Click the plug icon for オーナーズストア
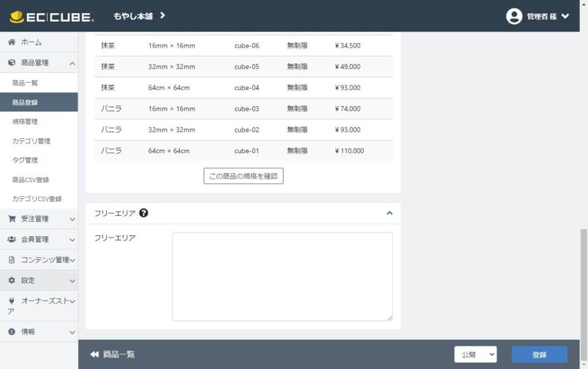588x369 pixels. 11,301
